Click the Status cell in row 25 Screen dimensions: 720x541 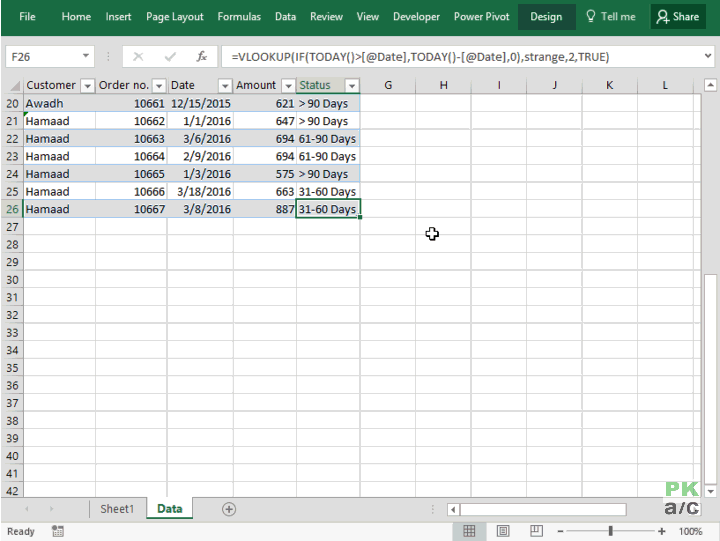click(x=328, y=192)
